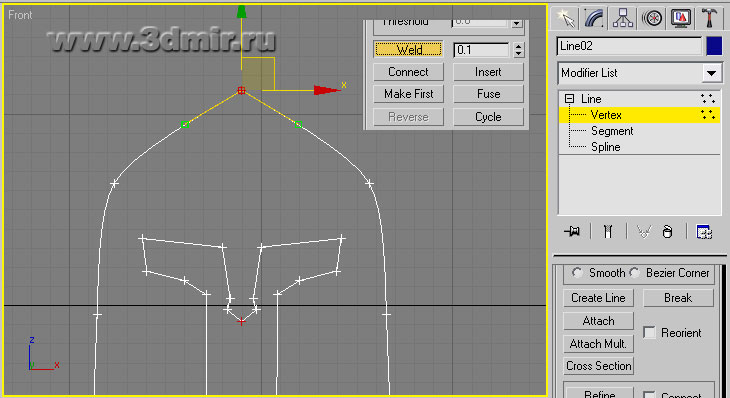Click the green Y axis gizmo arrow
The image size is (730, 398).
click(241, 12)
